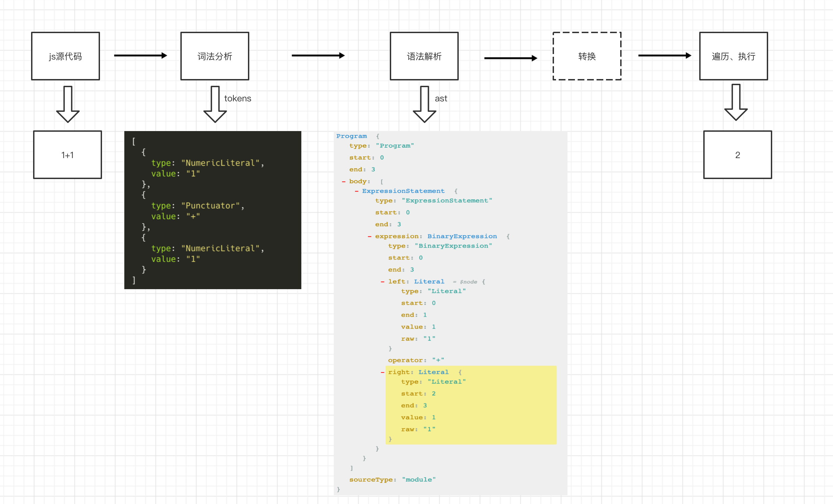Select the js源代码 box
This screenshot has height=504, width=833.
click(66, 56)
